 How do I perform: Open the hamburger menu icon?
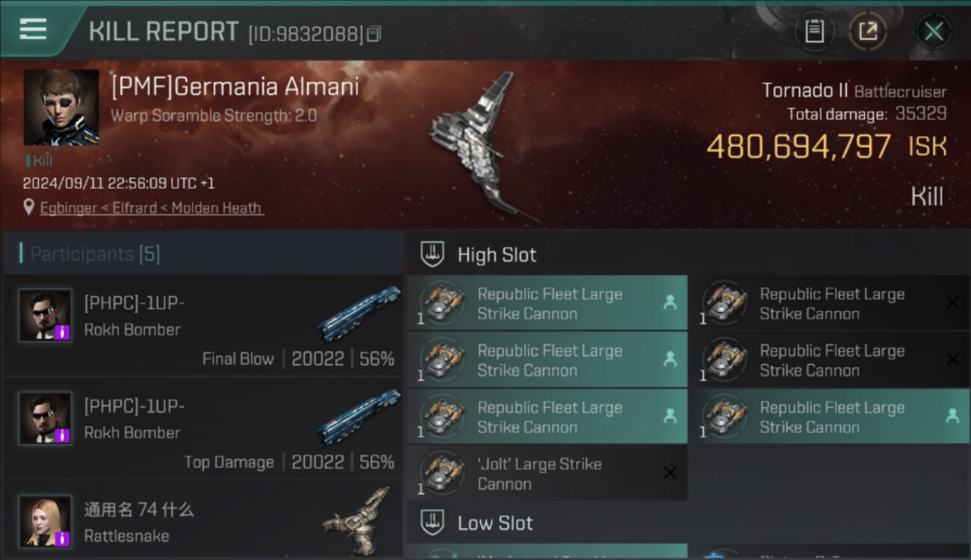[x=33, y=29]
